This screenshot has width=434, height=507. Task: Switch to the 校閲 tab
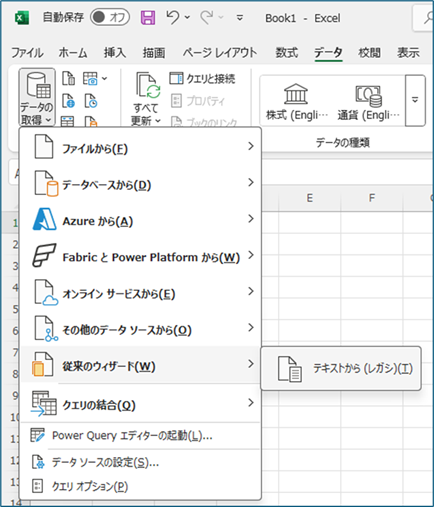369,53
